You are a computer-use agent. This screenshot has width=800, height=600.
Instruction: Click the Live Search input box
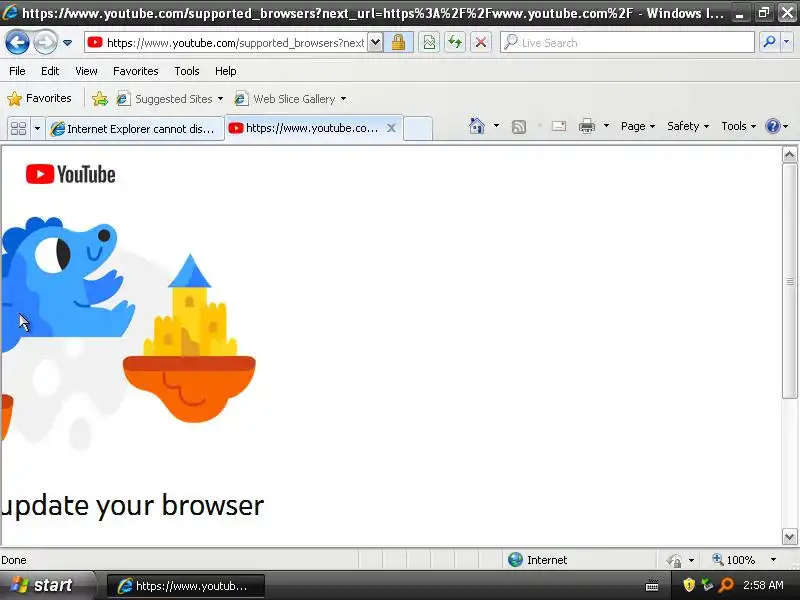[627, 42]
